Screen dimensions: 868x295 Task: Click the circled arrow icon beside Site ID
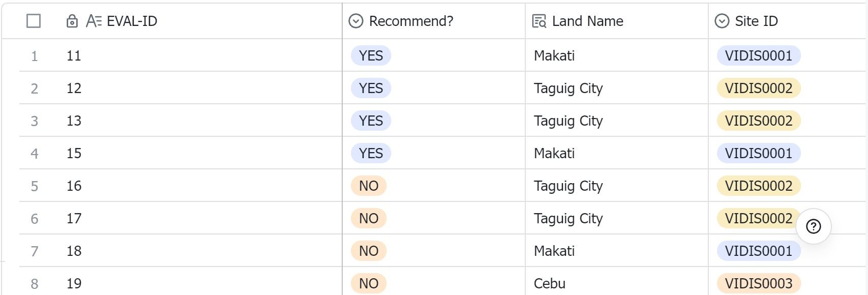coord(722,21)
